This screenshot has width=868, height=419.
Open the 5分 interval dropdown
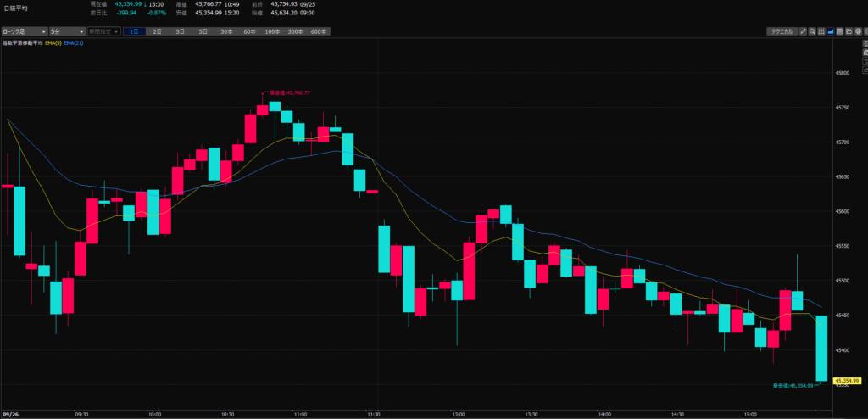(x=66, y=31)
